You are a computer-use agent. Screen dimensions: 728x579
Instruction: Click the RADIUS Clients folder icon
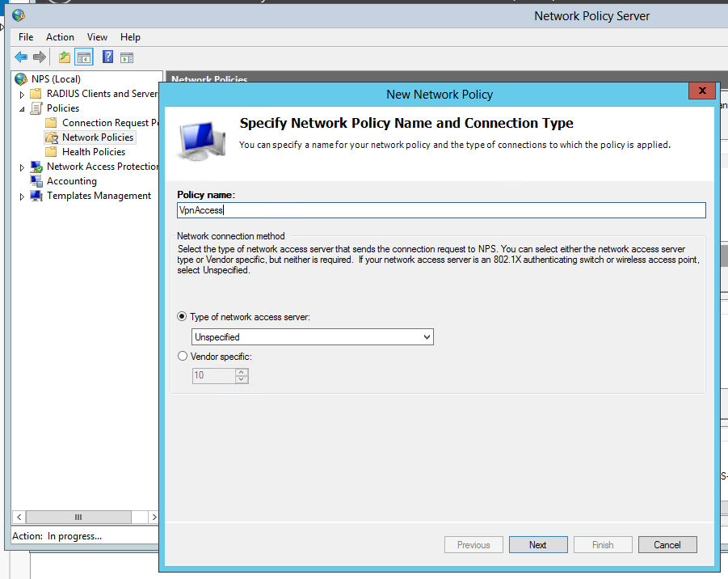[36, 94]
